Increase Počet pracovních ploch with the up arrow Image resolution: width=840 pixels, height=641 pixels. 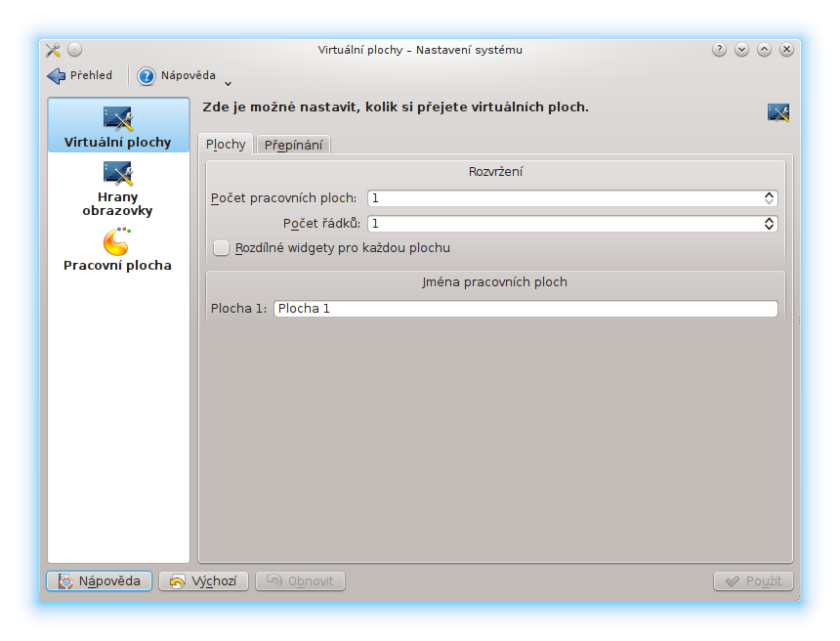pyautogui.click(x=770, y=194)
